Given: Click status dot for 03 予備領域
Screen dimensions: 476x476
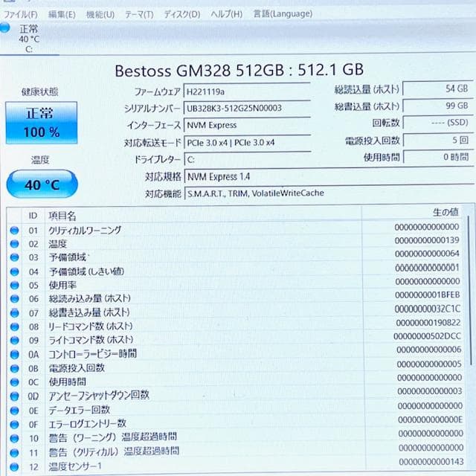Looking at the screenshot, I should (14, 257).
